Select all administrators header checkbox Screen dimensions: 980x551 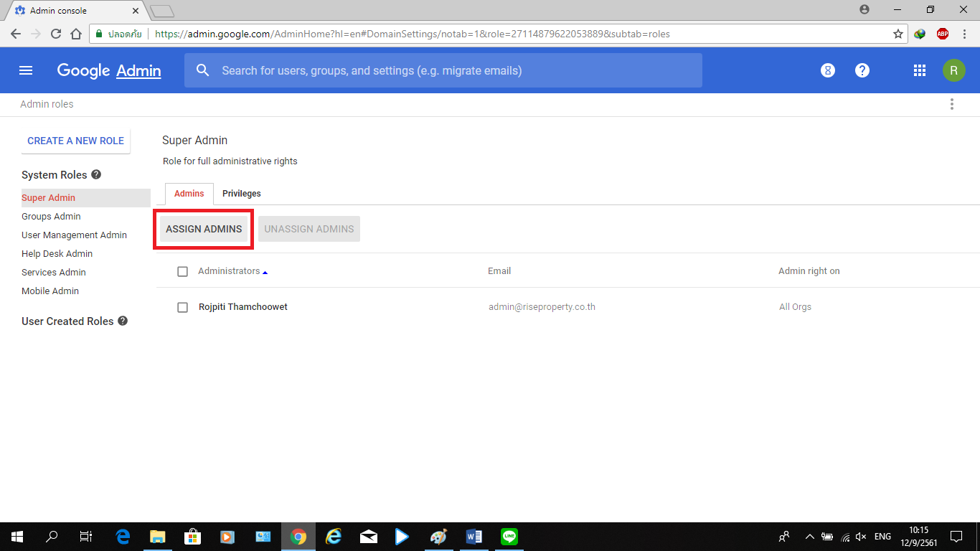(x=182, y=271)
